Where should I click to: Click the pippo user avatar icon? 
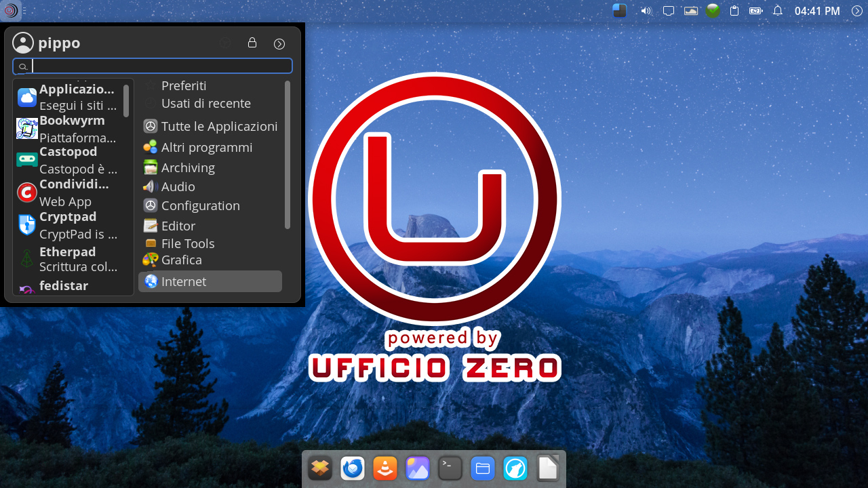pyautogui.click(x=23, y=43)
